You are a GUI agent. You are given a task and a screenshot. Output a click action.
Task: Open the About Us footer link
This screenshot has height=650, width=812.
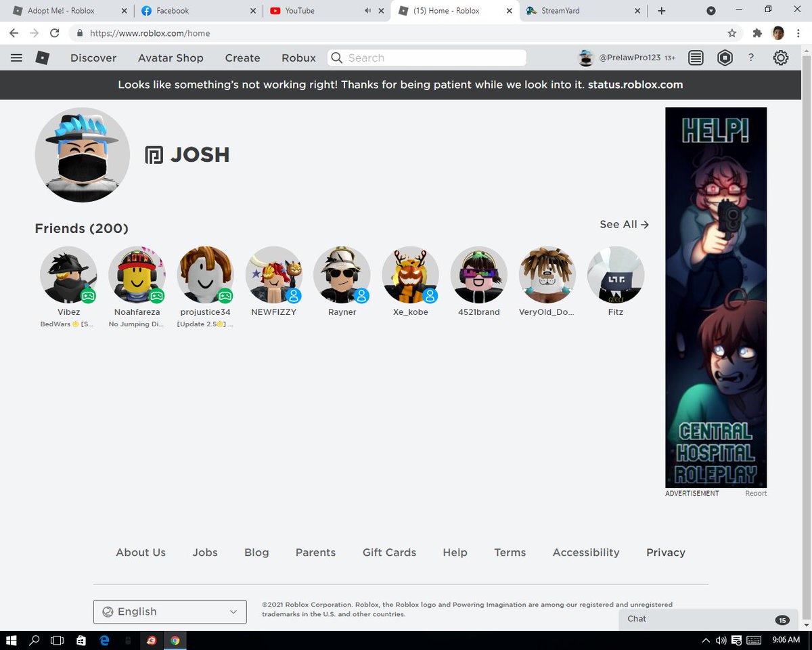coord(141,552)
